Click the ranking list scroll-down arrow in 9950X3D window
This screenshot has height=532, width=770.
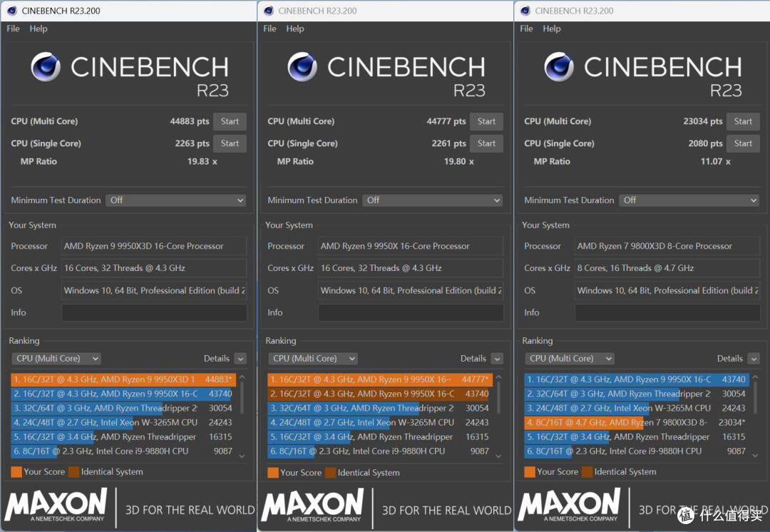pos(242,455)
